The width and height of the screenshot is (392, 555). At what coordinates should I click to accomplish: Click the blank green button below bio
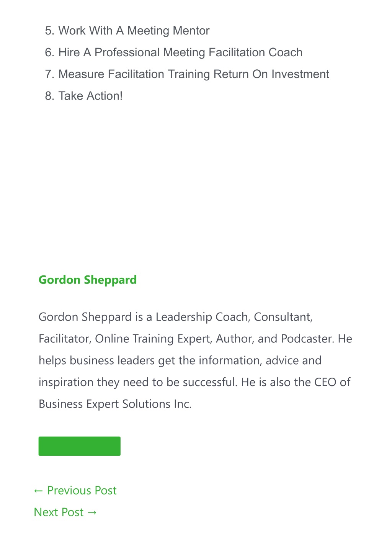click(x=80, y=446)
